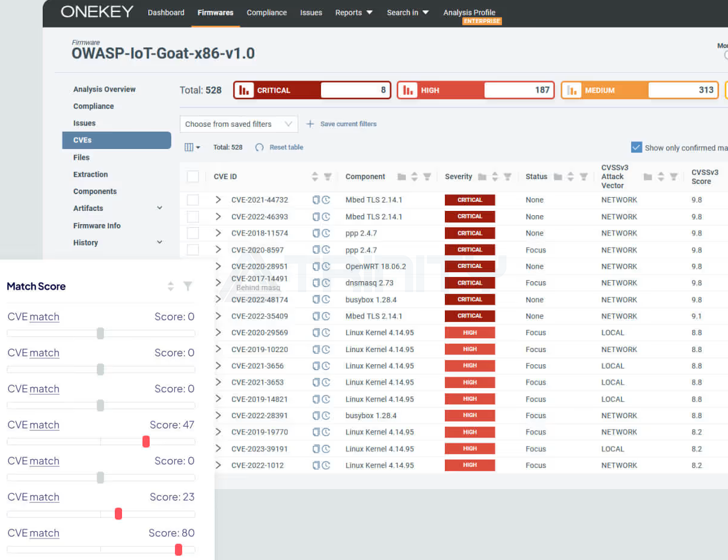Click the Component column group folder icon
The width and height of the screenshot is (728, 560).
(402, 177)
